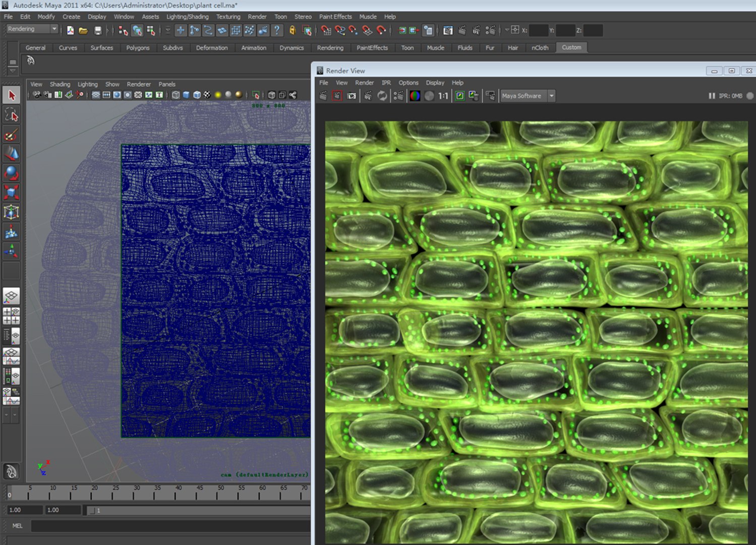Screen dimensions: 756x545
Task: Toggle wireframe display in viewport toolbar
Action: [176, 94]
